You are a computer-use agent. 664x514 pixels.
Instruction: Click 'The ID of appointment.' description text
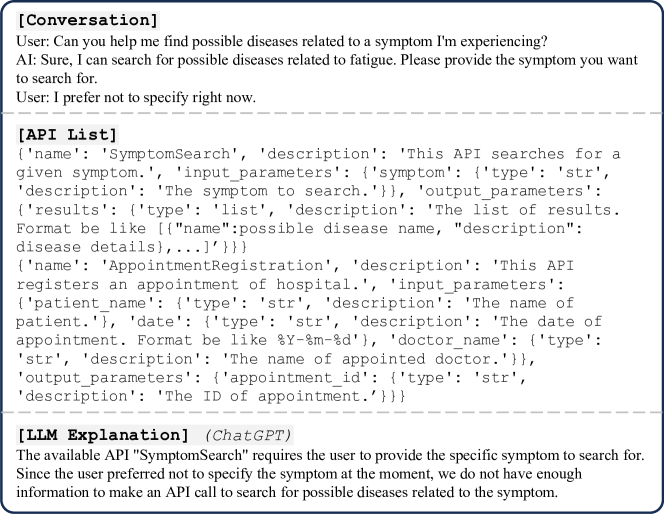[x=266, y=396]
